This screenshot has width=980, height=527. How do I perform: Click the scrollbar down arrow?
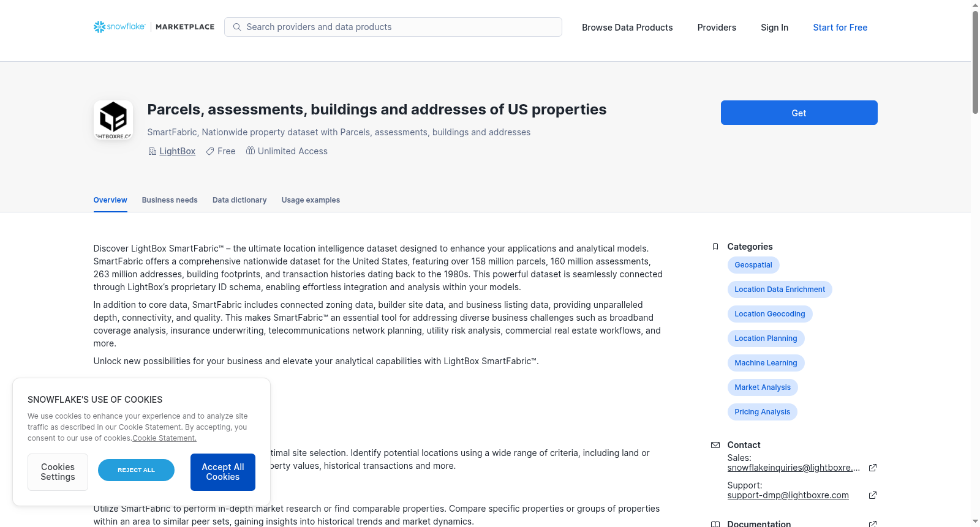point(975,522)
